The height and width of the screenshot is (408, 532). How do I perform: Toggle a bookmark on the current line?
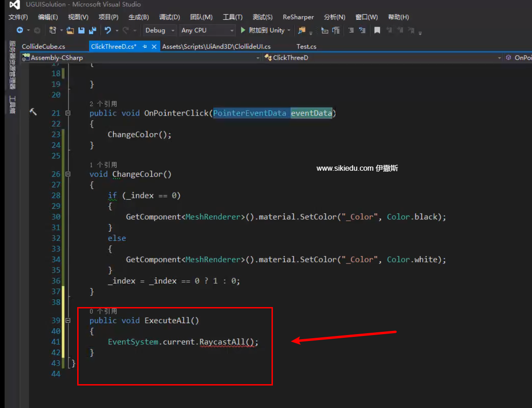click(x=377, y=30)
